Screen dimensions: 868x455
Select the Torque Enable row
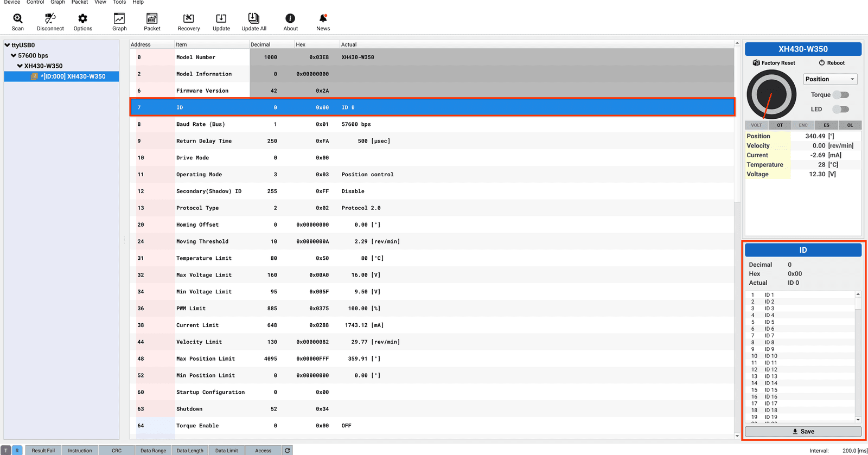tap(432, 426)
